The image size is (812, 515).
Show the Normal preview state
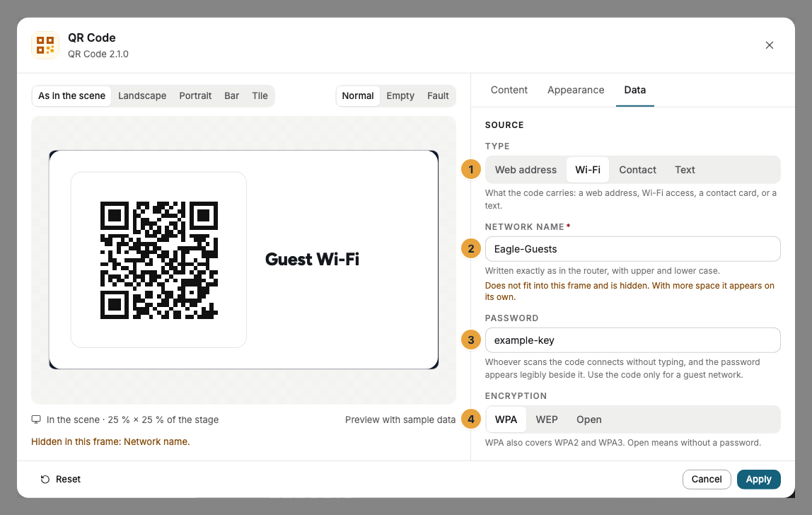tap(358, 96)
